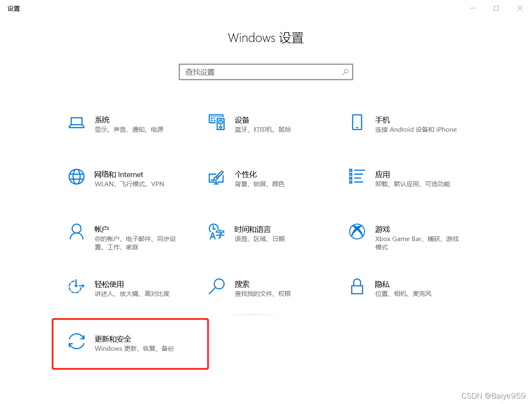Open the Network globe icon
Image resolution: width=532 pixels, height=404 pixels.
coord(76,177)
